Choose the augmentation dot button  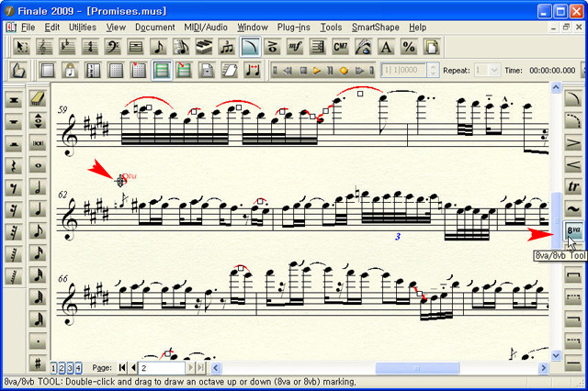(x=38, y=341)
